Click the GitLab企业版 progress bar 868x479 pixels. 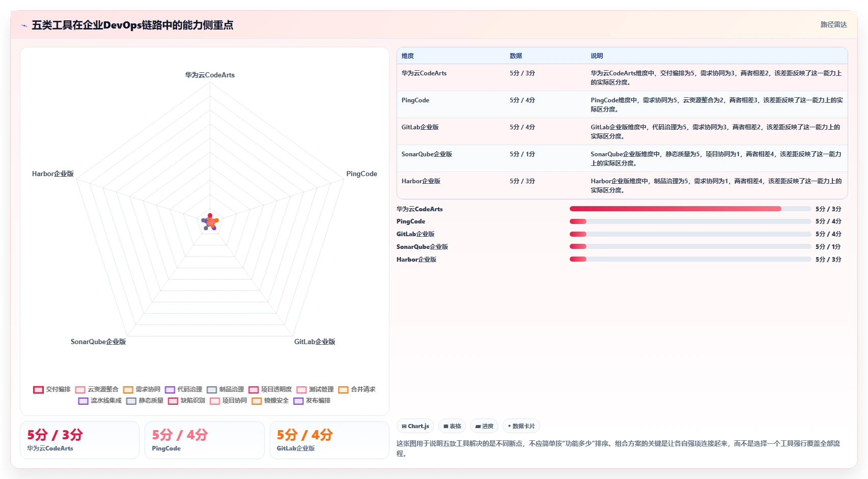[690, 234]
